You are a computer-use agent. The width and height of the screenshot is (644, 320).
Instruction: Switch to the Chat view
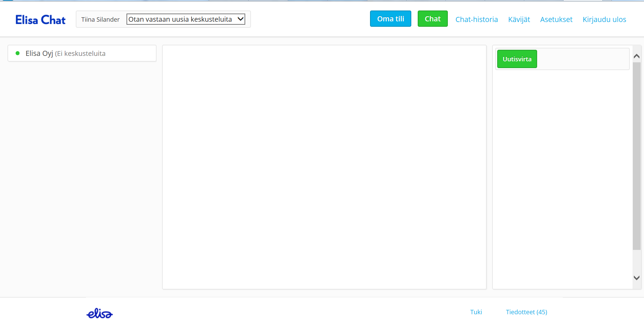click(x=433, y=19)
